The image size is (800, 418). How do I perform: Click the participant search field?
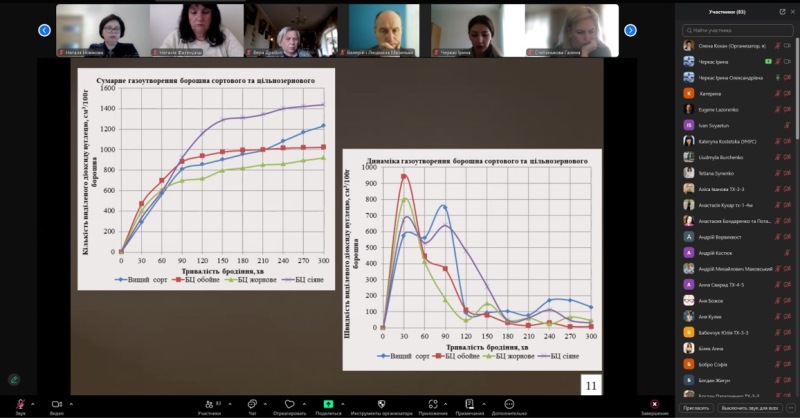click(738, 30)
